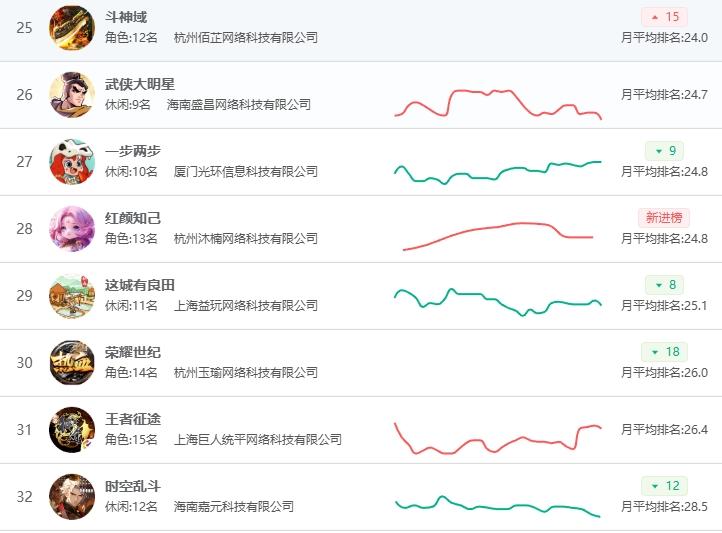The image size is (722, 533).
Task: Select the 王者征途 game icon
Action: point(72,429)
